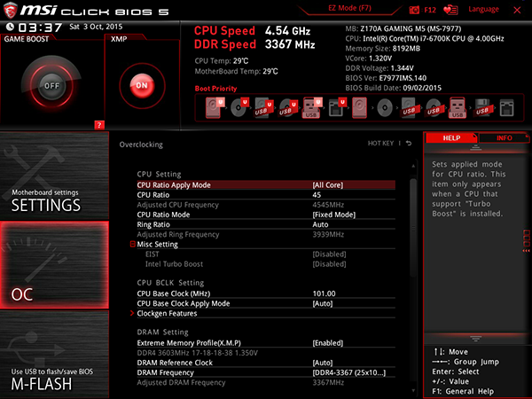Select the UEFI CD/DVD boot device icon
This screenshot has height=399, width=532.
point(239,107)
